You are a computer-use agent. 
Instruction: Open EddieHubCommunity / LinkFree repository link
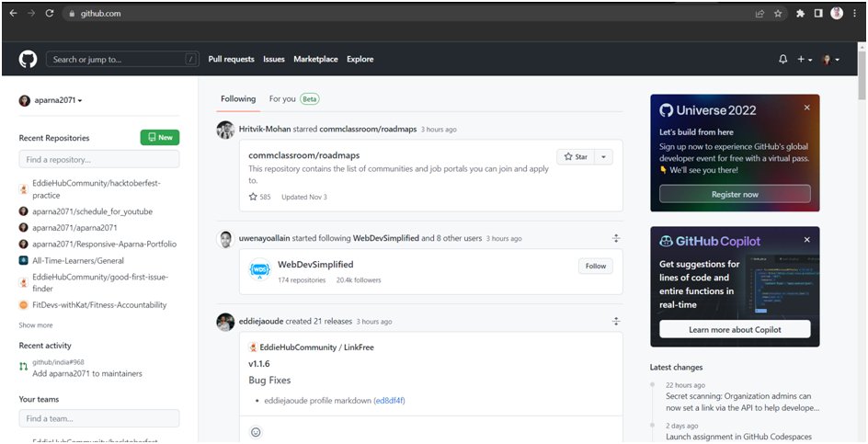click(x=316, y=347)
